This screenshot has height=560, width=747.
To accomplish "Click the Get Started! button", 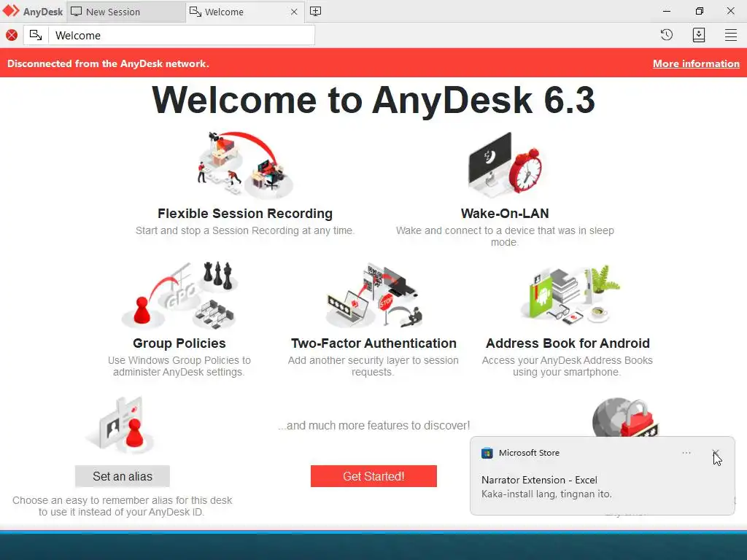I will tap(373, 476).
